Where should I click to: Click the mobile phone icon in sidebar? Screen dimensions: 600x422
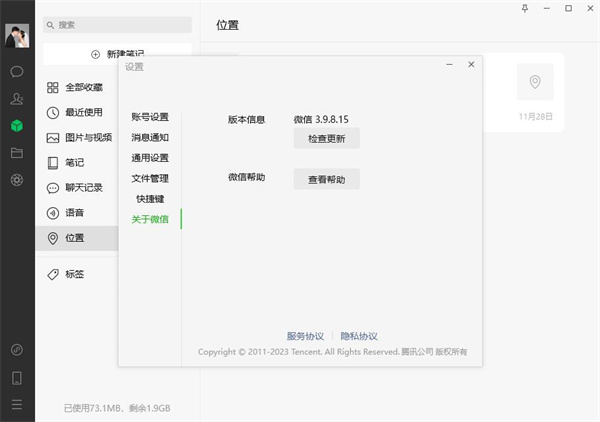17,378
